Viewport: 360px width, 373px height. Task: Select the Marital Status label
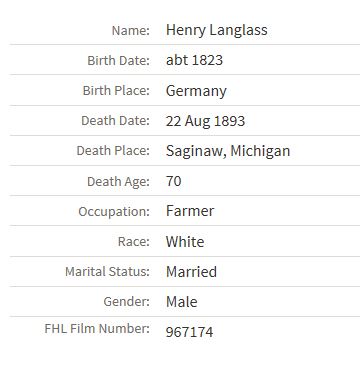point(107,271)
